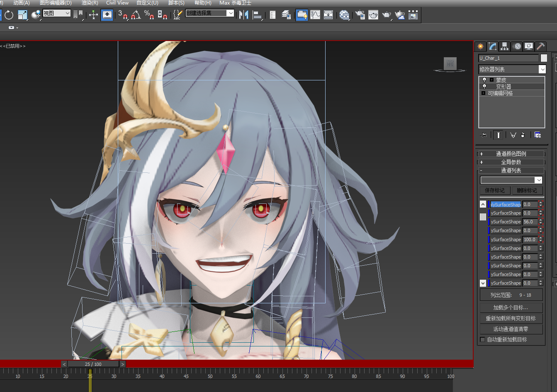Screen dimensions: 557x392
Task: Open the 脚本(S) menu
Action: point(176,3)
